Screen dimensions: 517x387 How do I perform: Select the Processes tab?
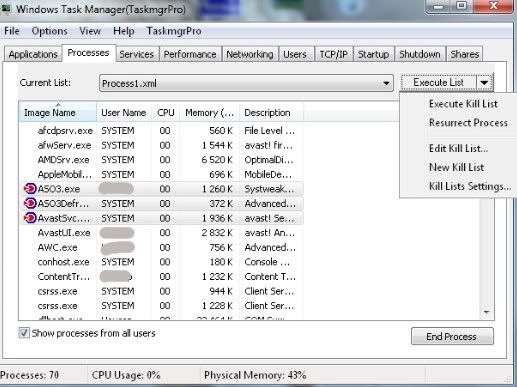click(x=88, y=53)
